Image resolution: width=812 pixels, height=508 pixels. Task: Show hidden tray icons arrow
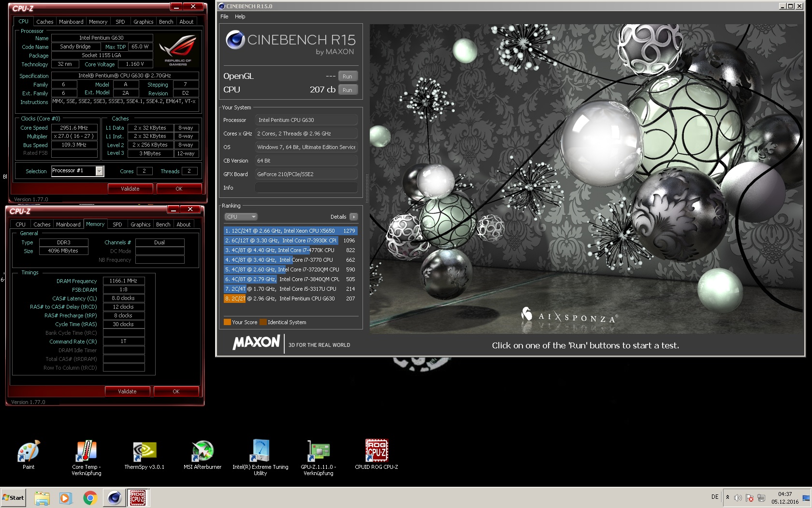pos(727,497)
